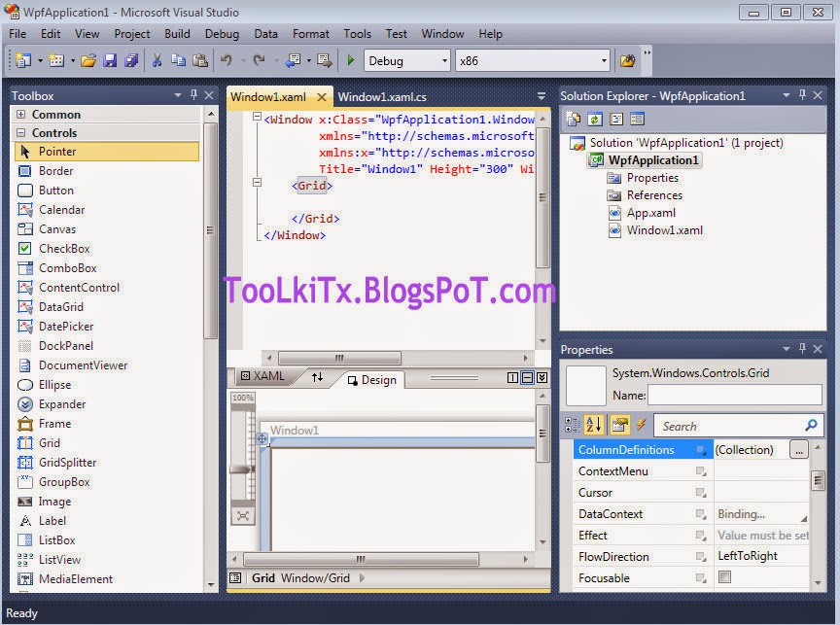
Task: Click the Add New Item toolbar icon
Action: point(56,60)
